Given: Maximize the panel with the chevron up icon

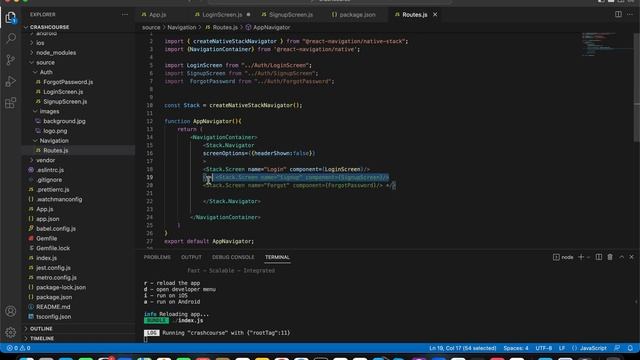Looking at the screenshot, I should click(621, 257).
